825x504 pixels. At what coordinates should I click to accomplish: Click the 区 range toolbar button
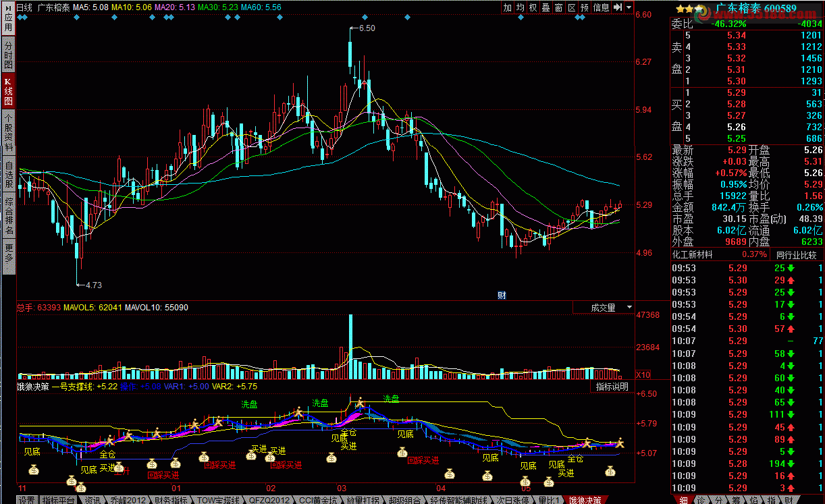click(572, 7)
